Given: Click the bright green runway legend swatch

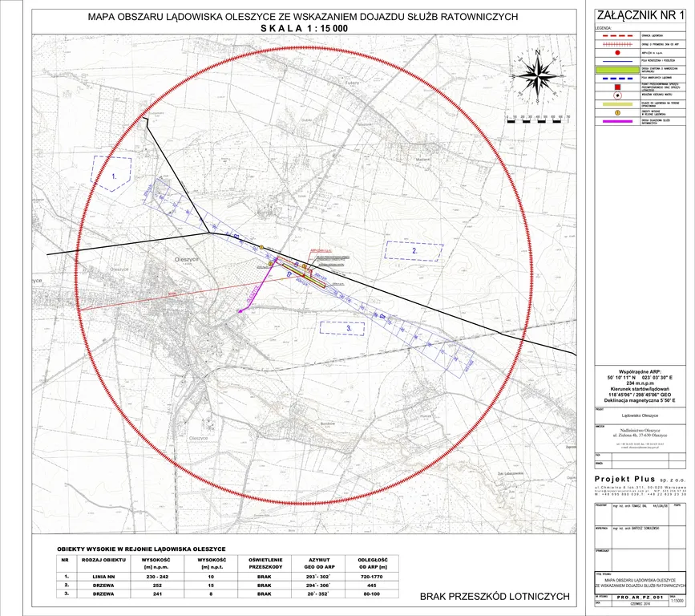Looking at the screenshot, I should pyautogui.click(x=617, y=70).
